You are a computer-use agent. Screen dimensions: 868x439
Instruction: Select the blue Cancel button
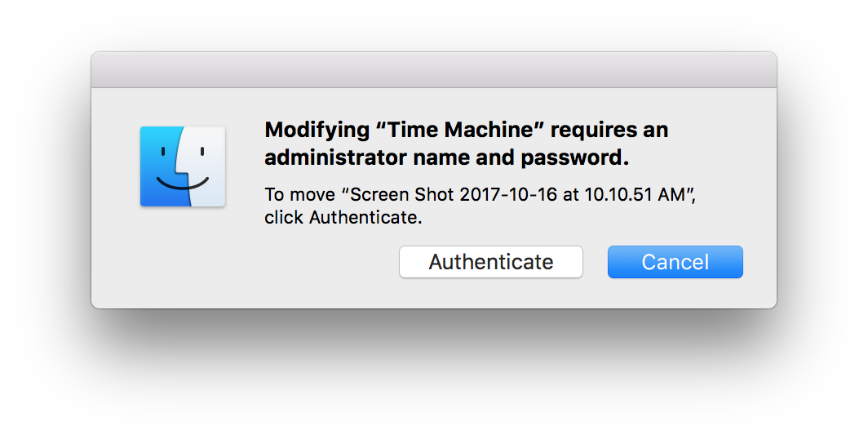675,262
